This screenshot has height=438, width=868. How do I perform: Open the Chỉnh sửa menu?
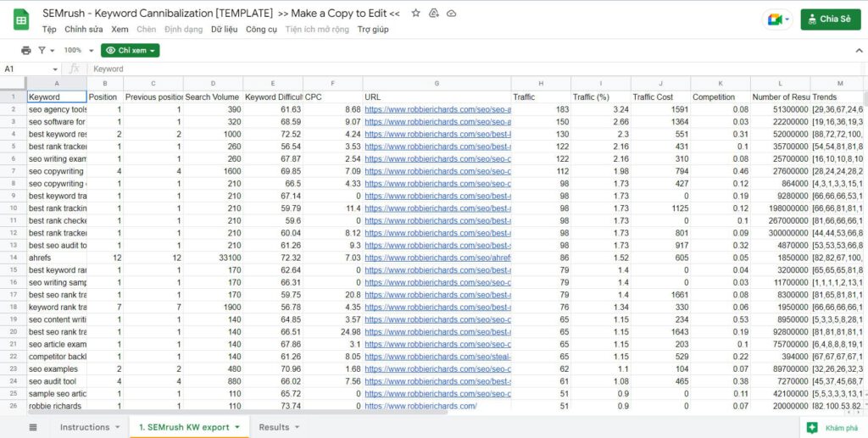click(84, 30)
